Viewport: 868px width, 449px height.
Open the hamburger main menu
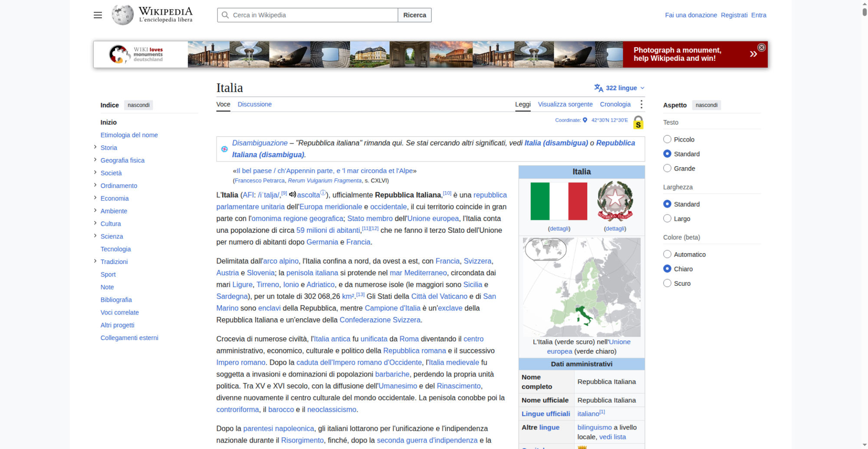click(98, 15)
